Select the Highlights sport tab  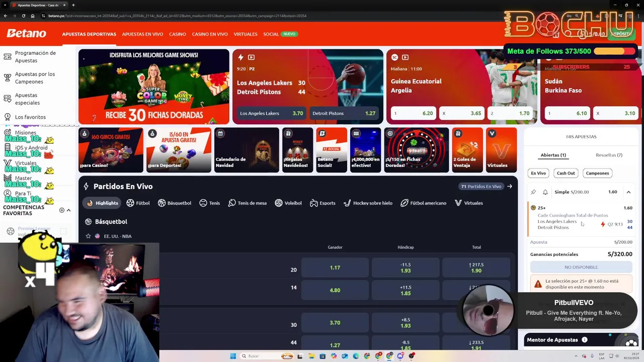[103, 203]
